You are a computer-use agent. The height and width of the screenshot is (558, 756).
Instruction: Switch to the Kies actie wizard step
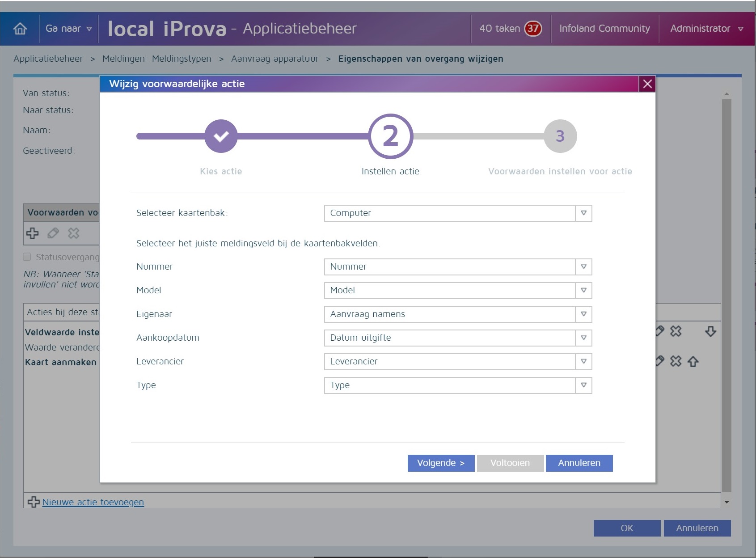coord(220,135)
